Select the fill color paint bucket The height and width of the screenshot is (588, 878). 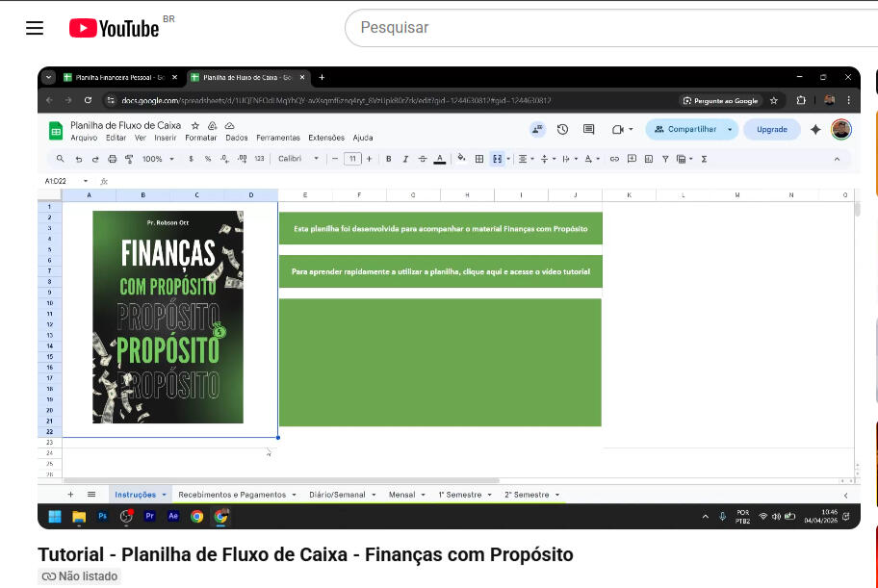[461, 159]
